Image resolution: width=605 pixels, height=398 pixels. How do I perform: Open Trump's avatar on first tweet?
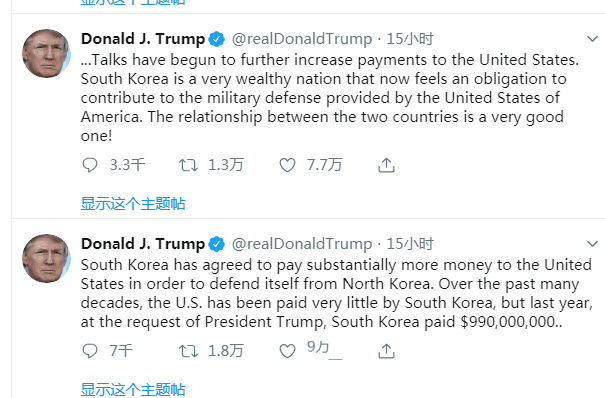(x=46, y=53)
